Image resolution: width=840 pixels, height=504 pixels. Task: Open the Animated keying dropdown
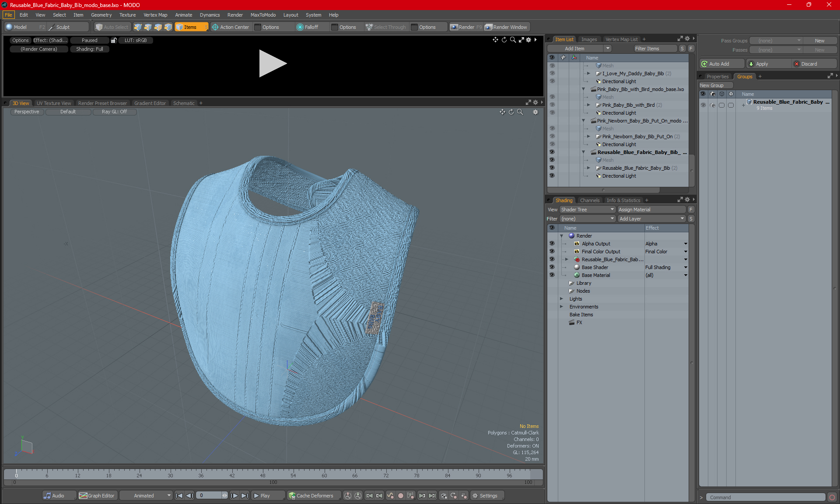click(x=146, y=496)
